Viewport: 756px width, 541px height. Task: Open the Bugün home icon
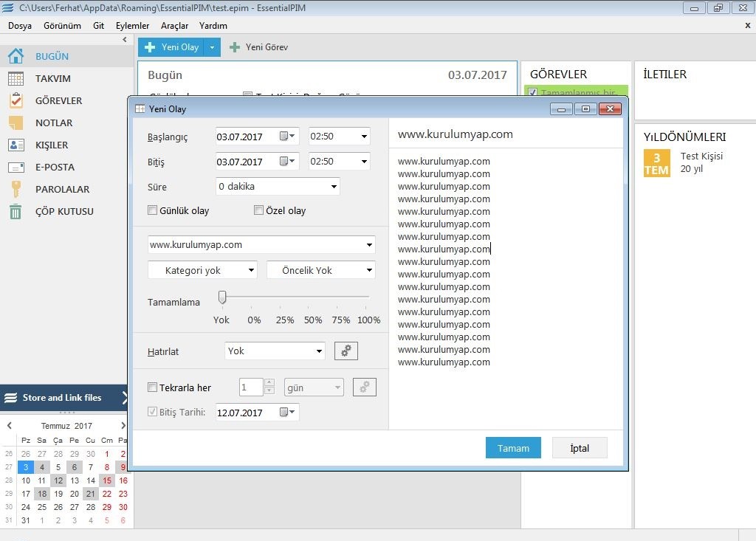point(16,56)
